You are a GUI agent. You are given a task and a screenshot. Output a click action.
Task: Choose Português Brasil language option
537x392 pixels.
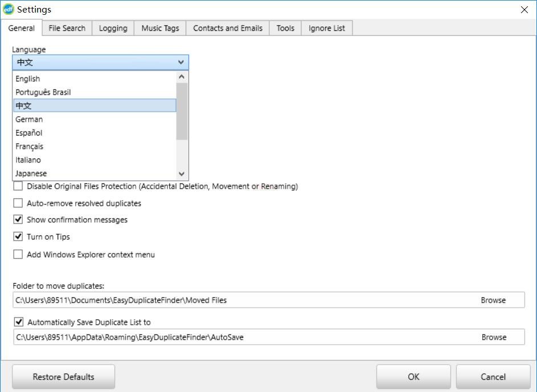[43, 92]
